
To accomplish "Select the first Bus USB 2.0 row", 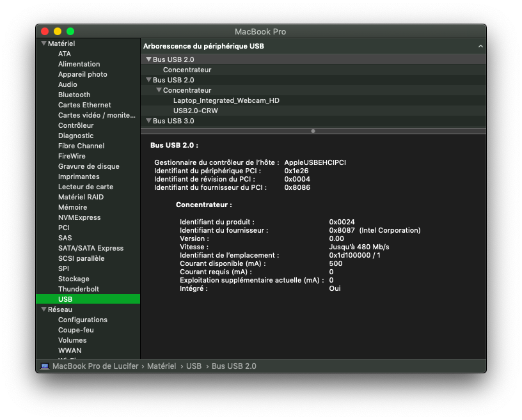I will (x=313, y=59).
